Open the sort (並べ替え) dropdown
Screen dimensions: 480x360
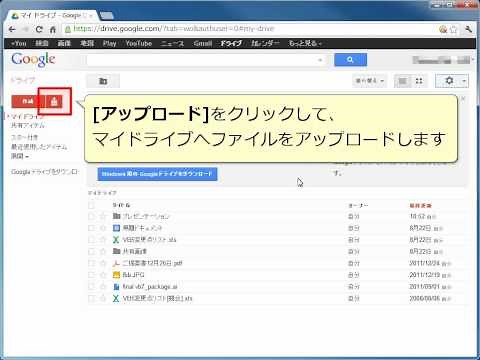click(x=370, y=81)
